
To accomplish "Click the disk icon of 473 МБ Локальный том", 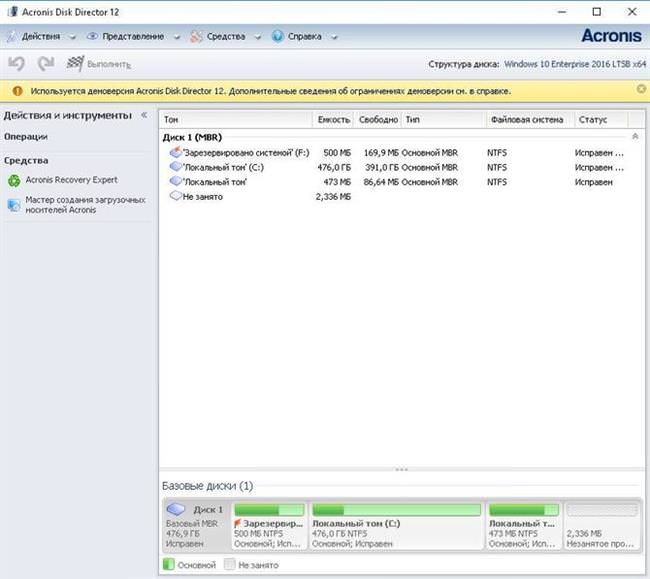I will click(176, 182).
